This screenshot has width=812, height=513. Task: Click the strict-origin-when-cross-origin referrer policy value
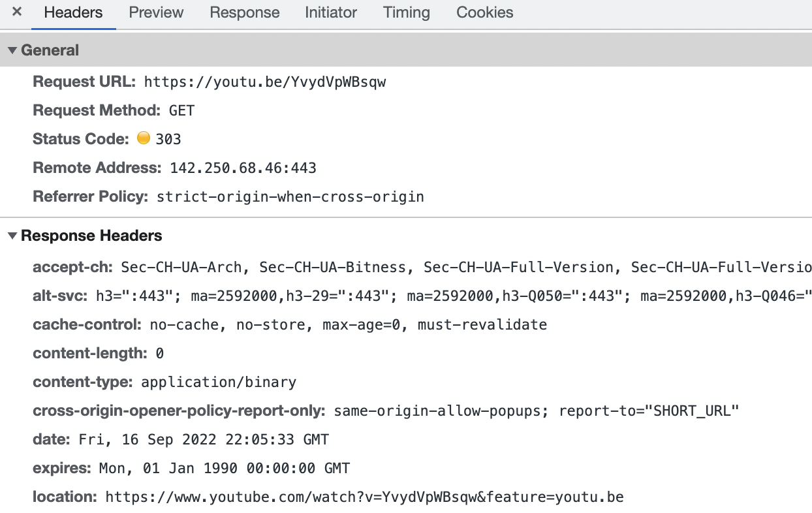coord(290,196)
